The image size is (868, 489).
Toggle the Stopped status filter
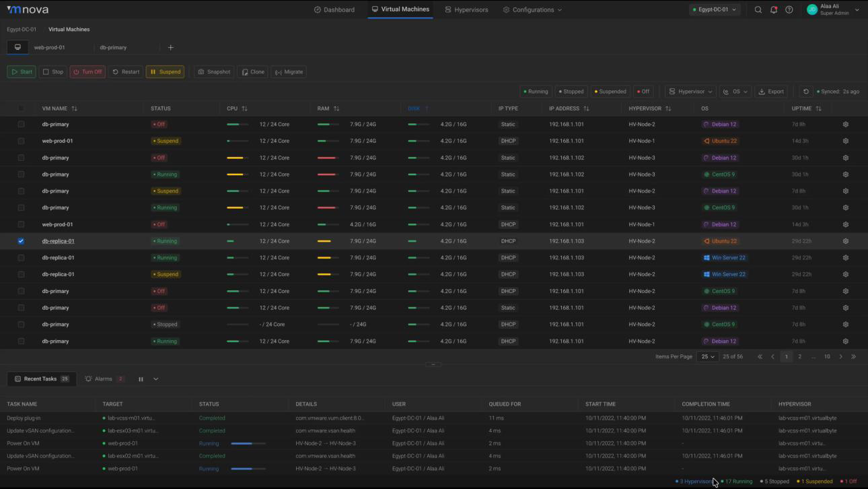coord(571,92)
